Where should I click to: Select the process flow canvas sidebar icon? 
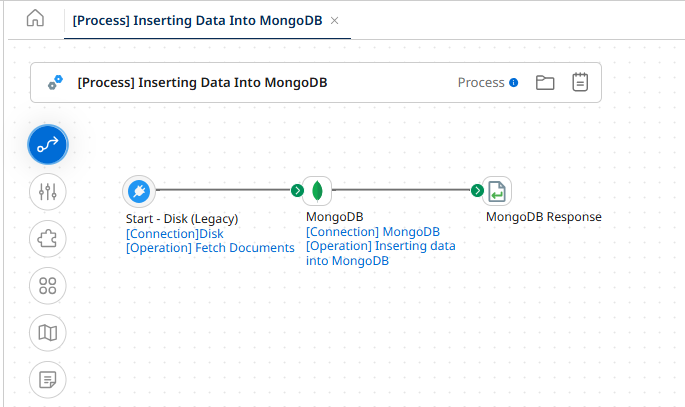(x=47, y=144)
